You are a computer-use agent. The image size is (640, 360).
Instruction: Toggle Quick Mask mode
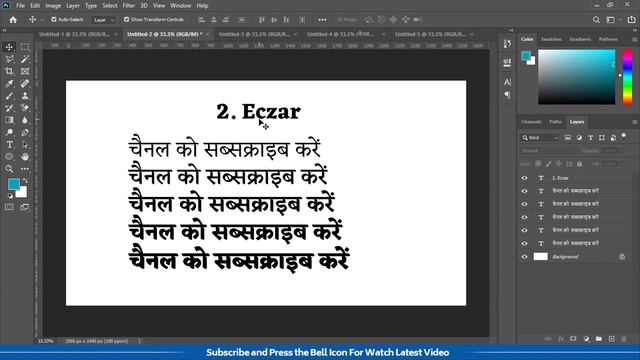9,207
